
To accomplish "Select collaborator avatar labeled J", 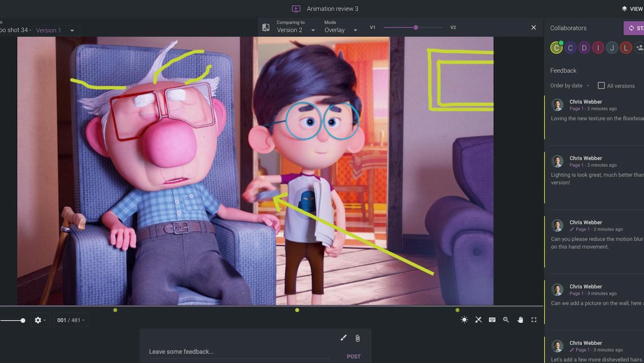I will [612, 48].
